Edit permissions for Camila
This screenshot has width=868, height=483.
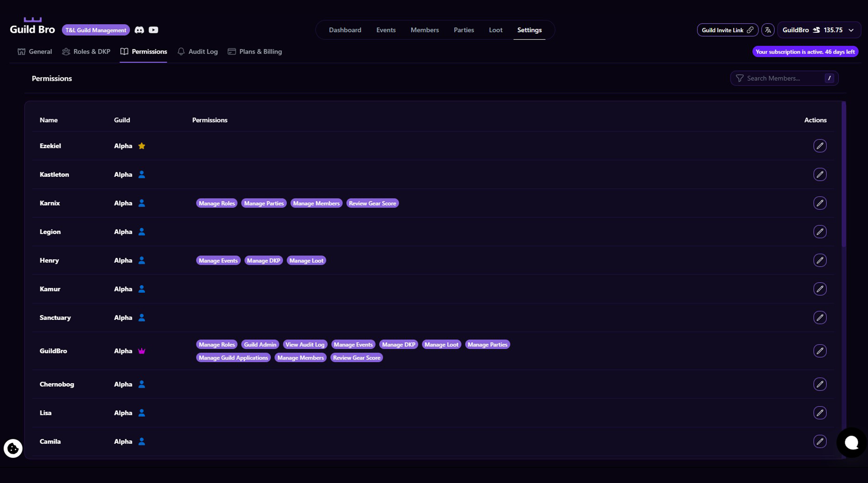tap(820, 441)
